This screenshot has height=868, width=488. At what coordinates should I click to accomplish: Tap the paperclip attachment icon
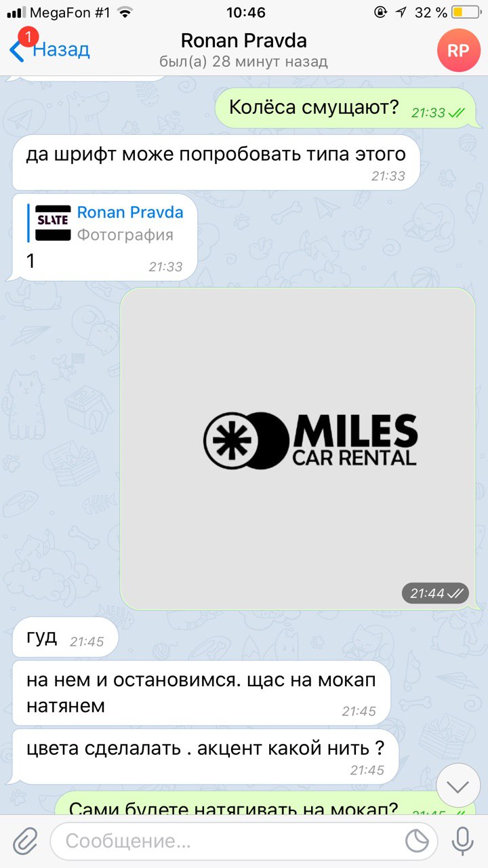(x=24, y=842)
